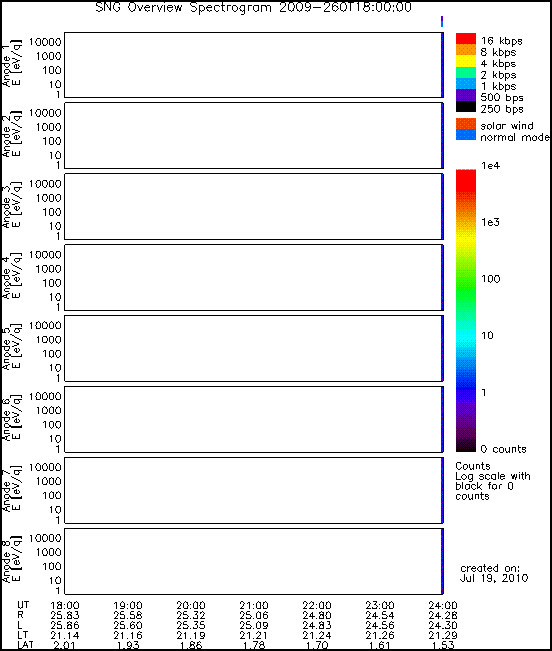This screenshot has height=651, width=552.
Task: Click the 16 kbps red legend swatch
Action: 466,38
